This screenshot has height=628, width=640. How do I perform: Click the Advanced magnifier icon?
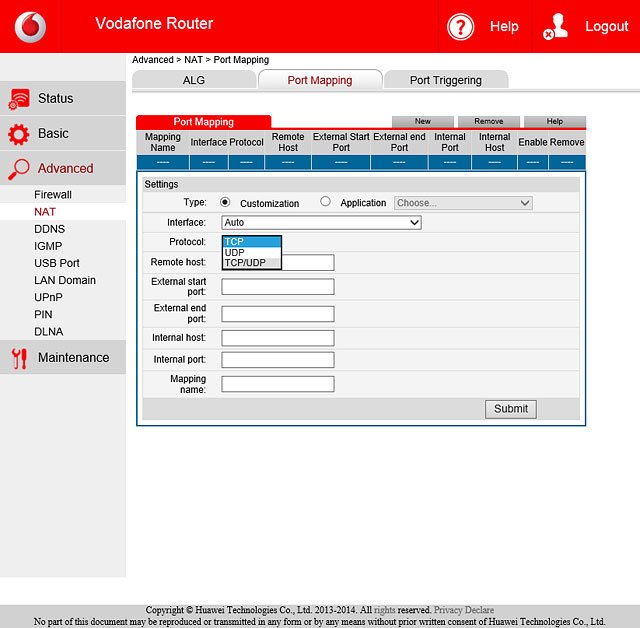point(19,169)
